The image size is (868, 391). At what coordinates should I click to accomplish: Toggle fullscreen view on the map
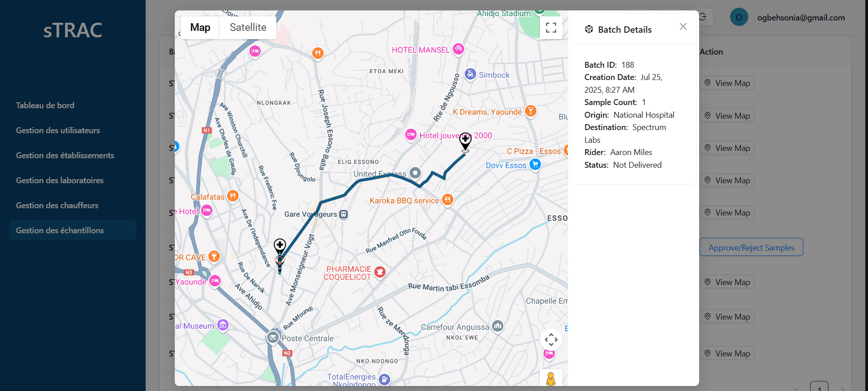tap(551, 28)
